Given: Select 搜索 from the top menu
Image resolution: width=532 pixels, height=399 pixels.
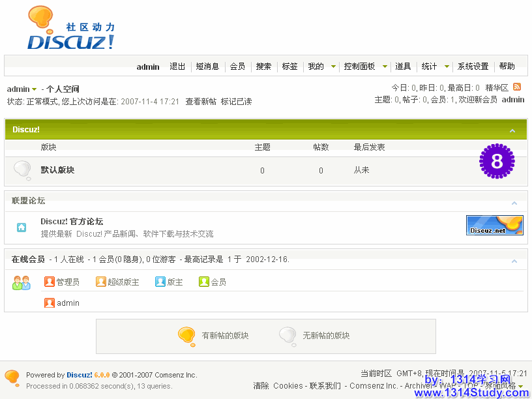Looking at the screenshot, I should (x=263, y=66).
